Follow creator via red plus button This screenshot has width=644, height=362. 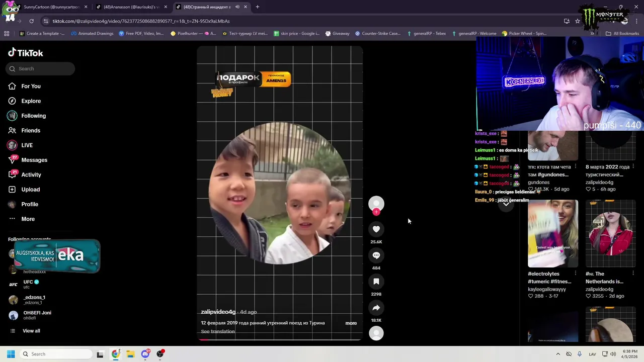376,212
